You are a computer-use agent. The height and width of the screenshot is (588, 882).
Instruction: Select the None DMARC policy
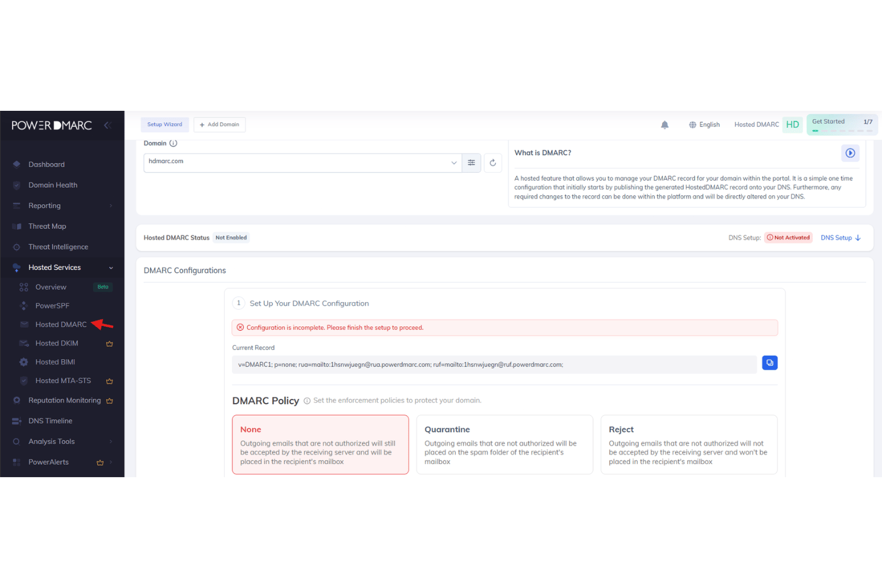(321, 444)
